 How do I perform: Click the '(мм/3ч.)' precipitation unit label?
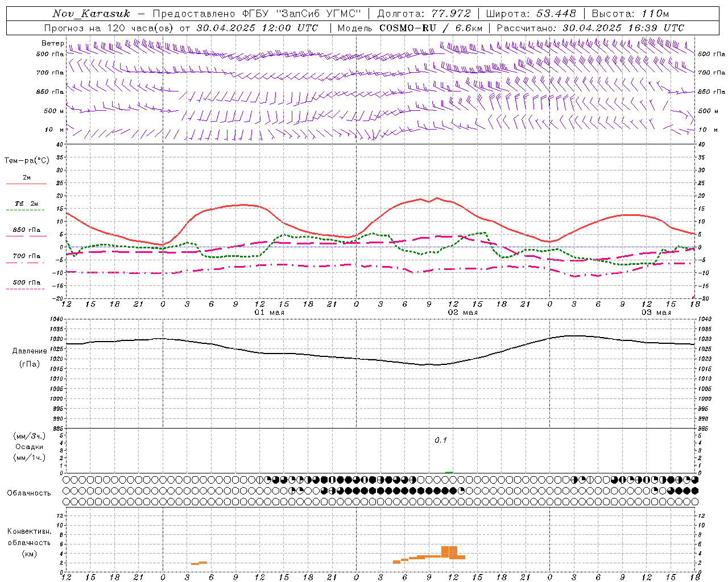coord(30,436)
